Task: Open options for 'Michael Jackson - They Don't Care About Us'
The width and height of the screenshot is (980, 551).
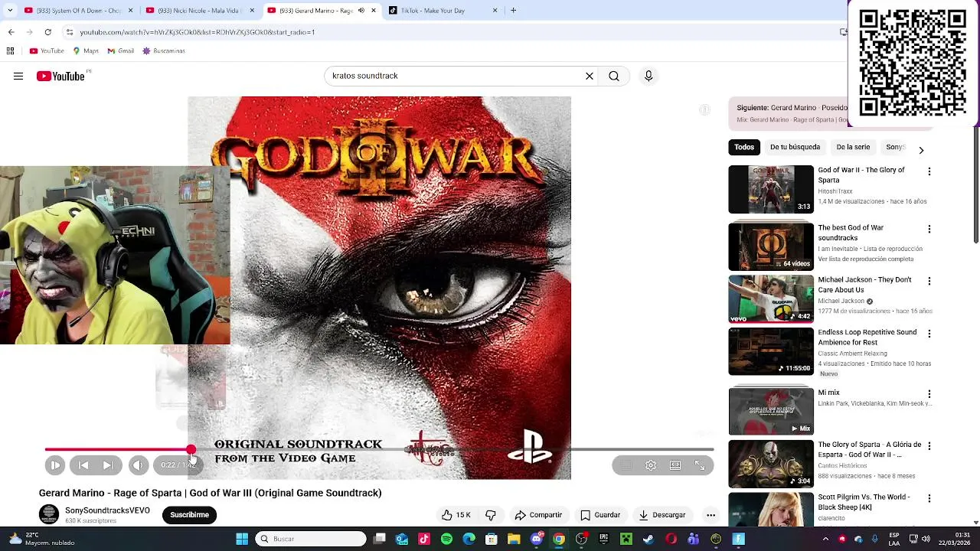Action: (x=929, y=281)
